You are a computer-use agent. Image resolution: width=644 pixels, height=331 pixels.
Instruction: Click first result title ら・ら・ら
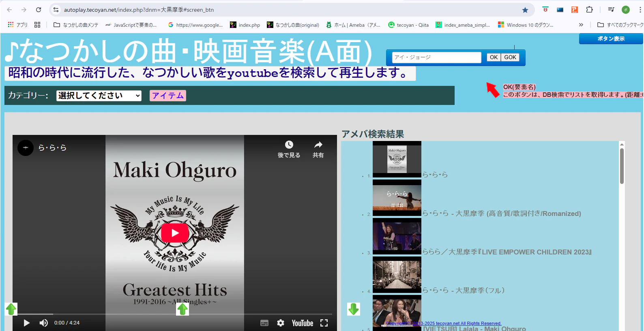click(435, 175)
